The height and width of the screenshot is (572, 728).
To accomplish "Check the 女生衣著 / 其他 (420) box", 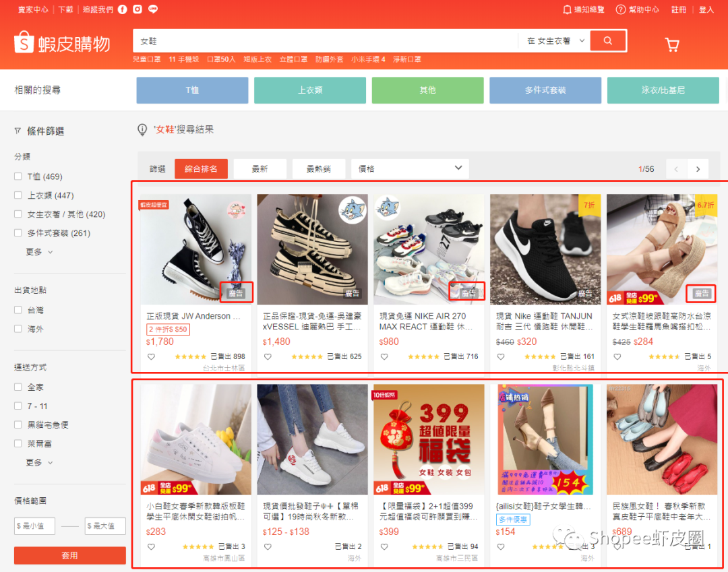I will point(18,214).
